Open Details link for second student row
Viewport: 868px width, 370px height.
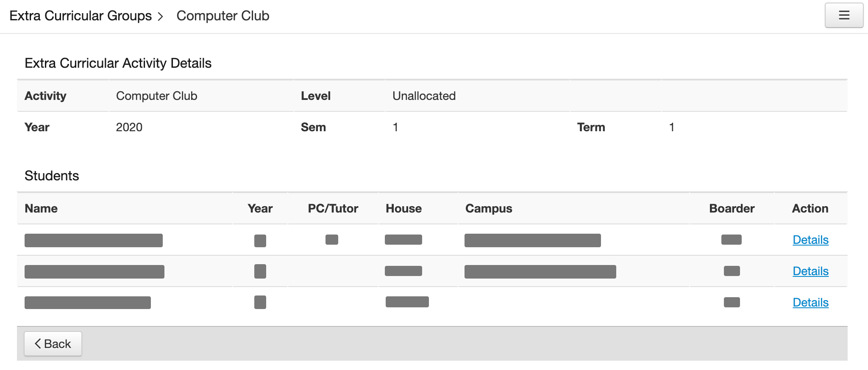point(810,271)
